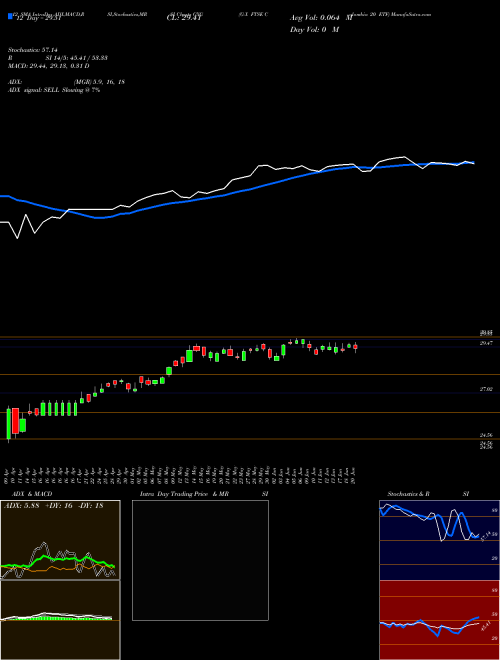Click the large red candle beside the first green candle
The width and height of the screenshot is (500, 660).
click(x=16, y=421)
